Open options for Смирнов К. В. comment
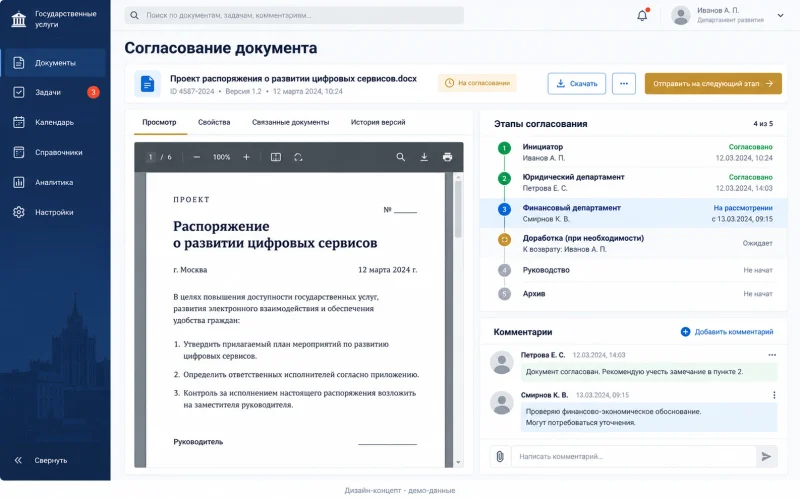Viewport: 800px width, 500px height. pyautogui.click(x=774, y=395)
